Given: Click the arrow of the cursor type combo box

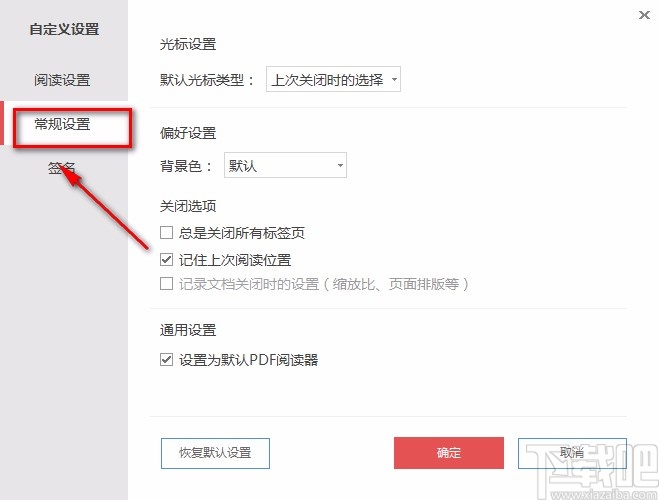Looking at the screenshot, I should click(395, 80).
